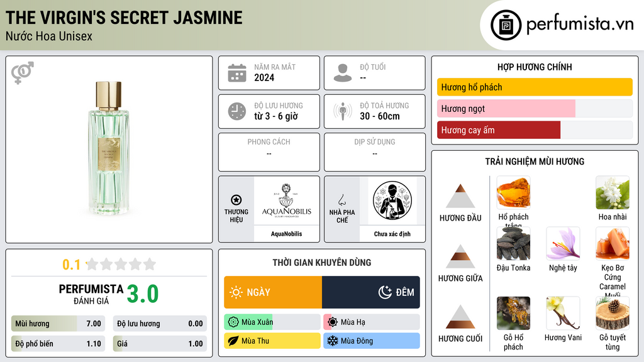Click the Hương hổ phách accord bar
Image resolution: width=644 pixels, height=362 pixels.
[535, 87]
